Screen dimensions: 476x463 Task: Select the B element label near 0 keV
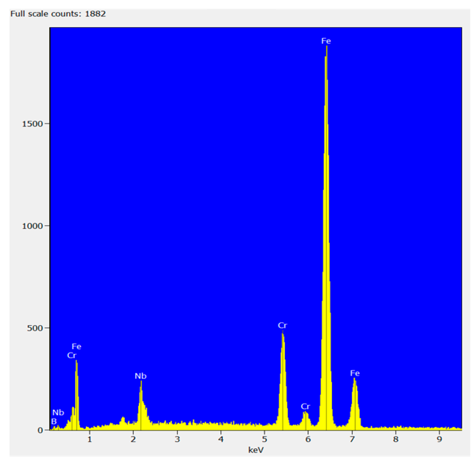point(54,421)
